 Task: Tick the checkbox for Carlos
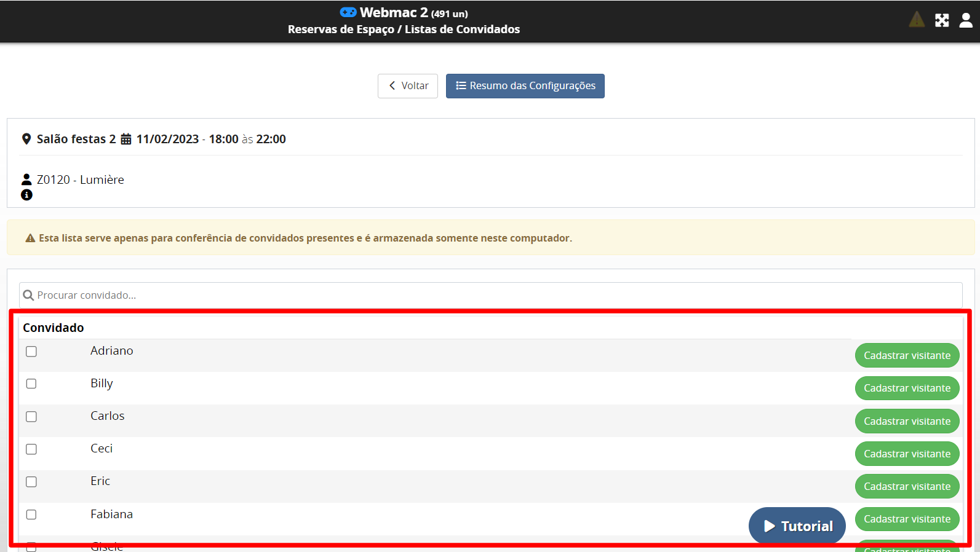[x=31, y=417]
